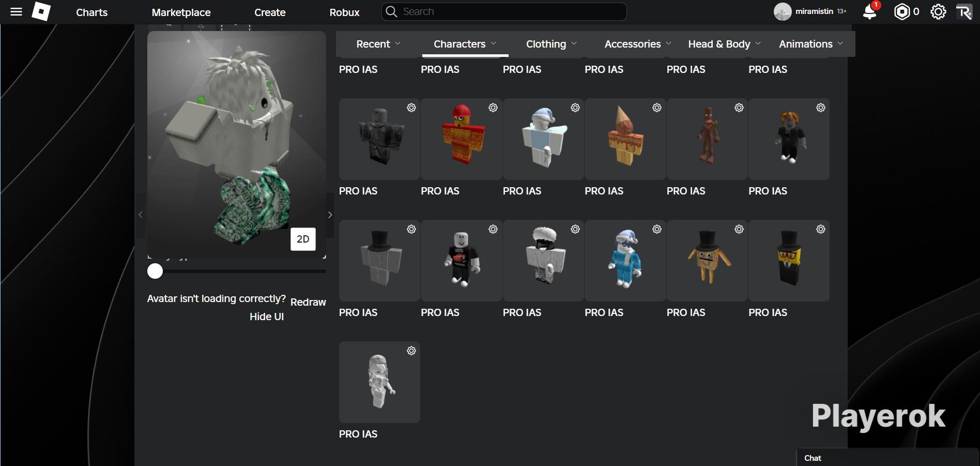This screenshot has height=466, width=980.
Task: Click the Hide UI link
Action: [x=267, y=317]
